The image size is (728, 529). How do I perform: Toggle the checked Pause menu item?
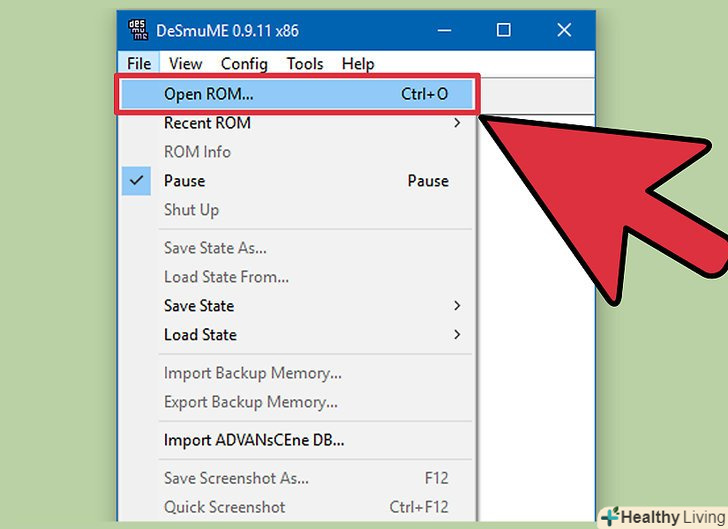point(297,181)
